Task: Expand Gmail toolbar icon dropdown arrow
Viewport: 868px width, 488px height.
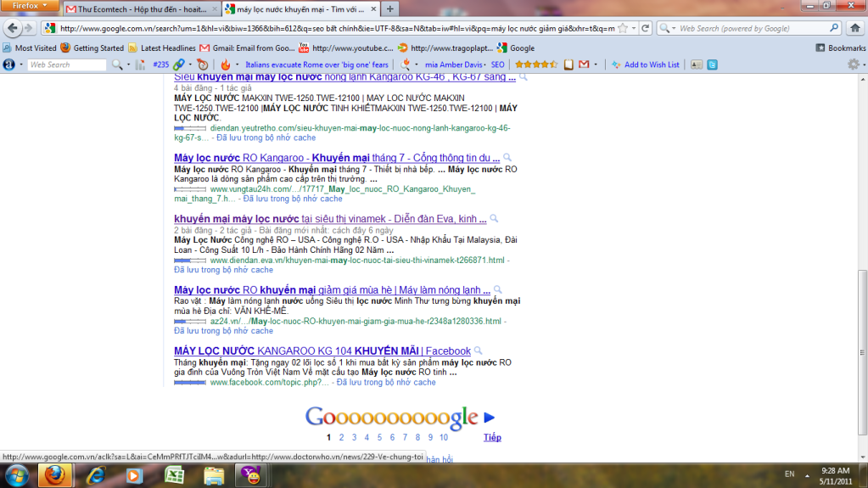Action: coord(596,65)
